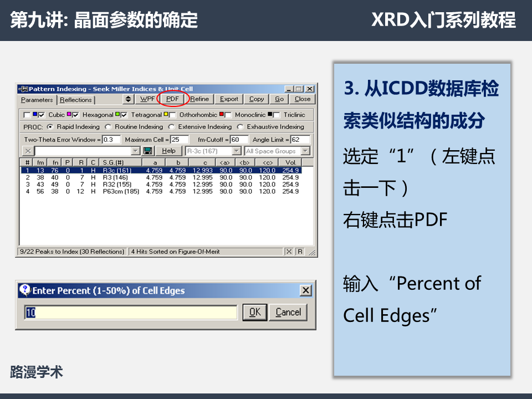Image resolution: width=532 pixels, height=399 pixels.
Task: Click the PDF button
Action: (x=172, y=99)
